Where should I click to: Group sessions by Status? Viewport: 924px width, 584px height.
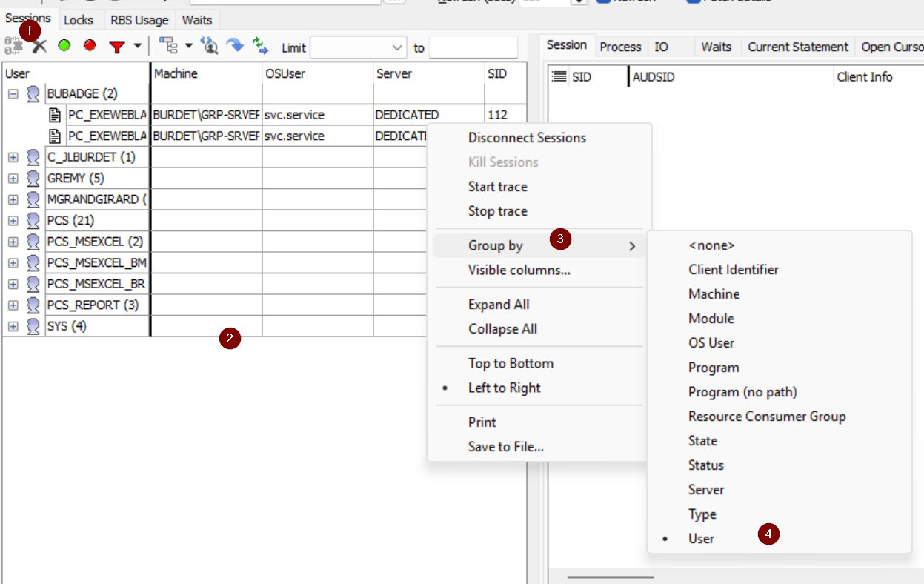(x=705, y=465)
